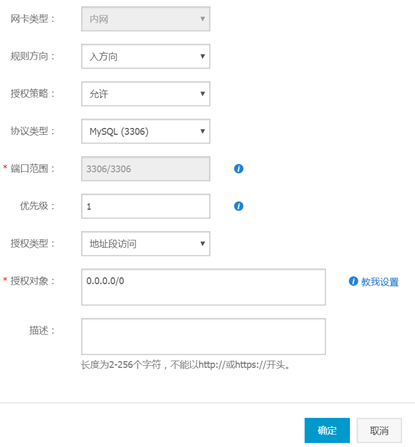Click the 优先级 label
This screenshot has height=447, width=415.
[x=37, y=206]
